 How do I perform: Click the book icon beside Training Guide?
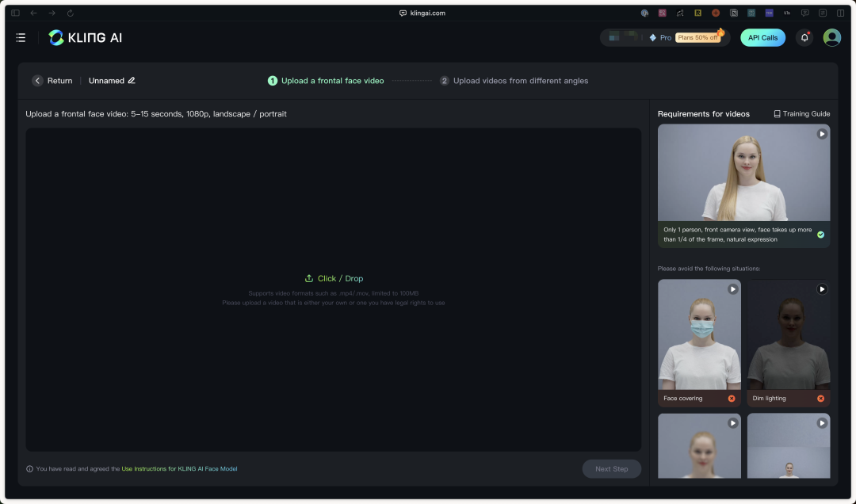point(777,114)
